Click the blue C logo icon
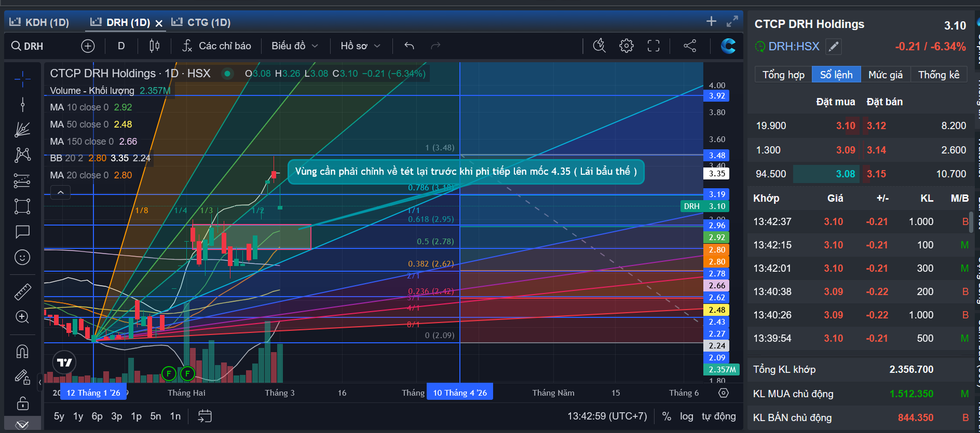Viewport: 980px width, 433px height. pos(728,46)
